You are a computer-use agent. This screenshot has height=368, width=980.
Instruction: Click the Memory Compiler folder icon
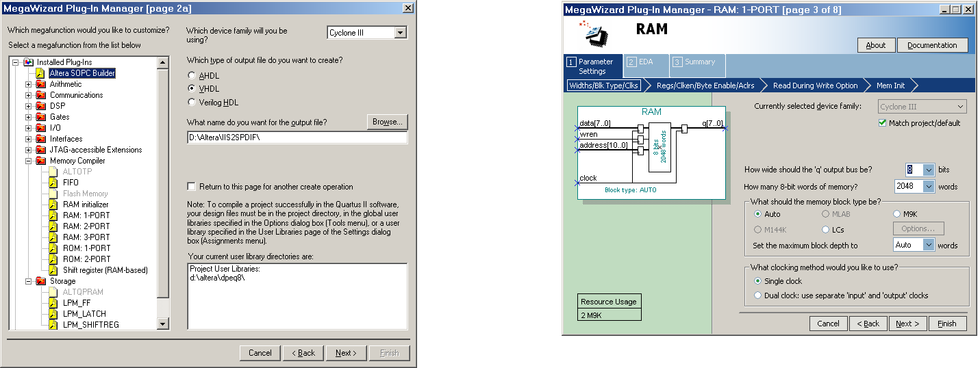pyautogui.click(x=41, y=161)
